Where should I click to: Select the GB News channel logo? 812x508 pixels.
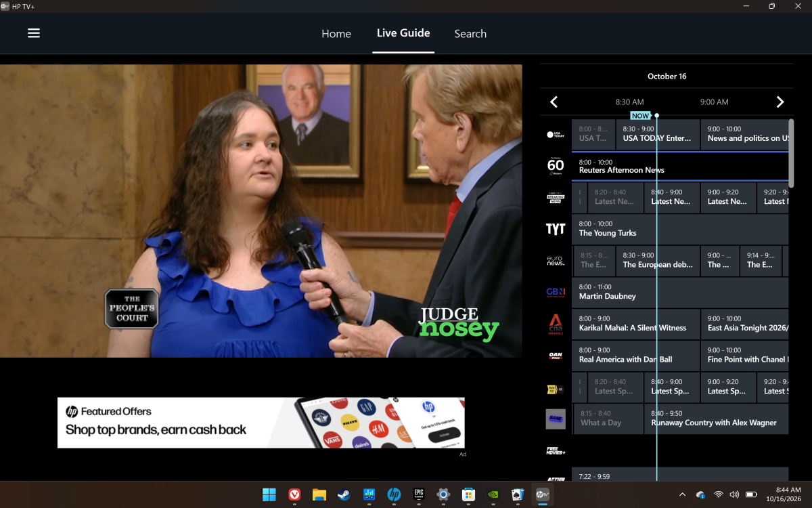pos(556,292)
